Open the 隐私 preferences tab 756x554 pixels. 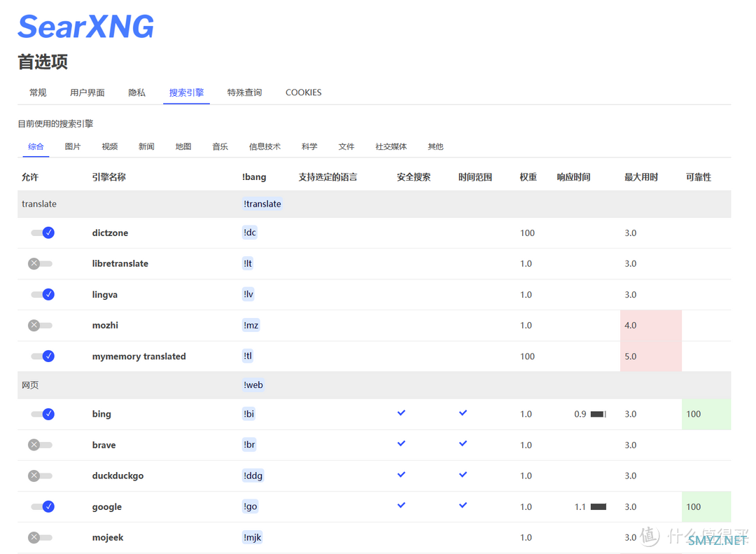tap(137, 92)
